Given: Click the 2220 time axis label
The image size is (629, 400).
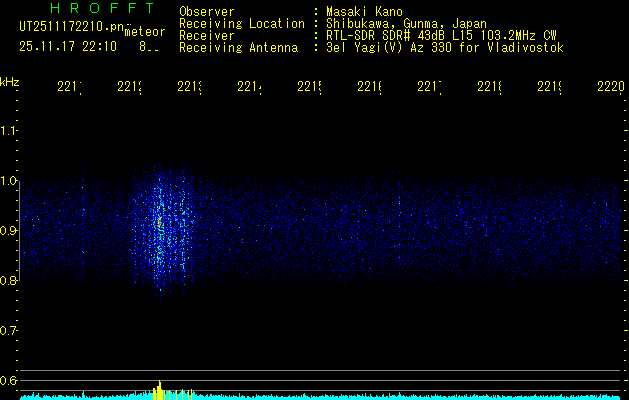Looking at the screenshot, I should (x=611, y=86).
